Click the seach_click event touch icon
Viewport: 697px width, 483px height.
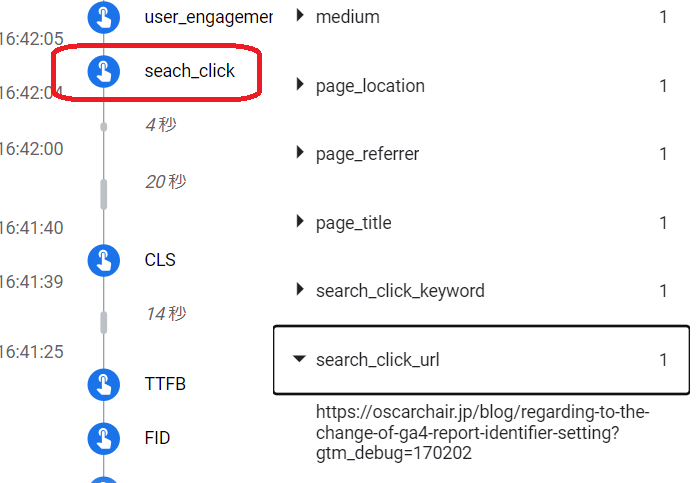(x=104, y=71)
